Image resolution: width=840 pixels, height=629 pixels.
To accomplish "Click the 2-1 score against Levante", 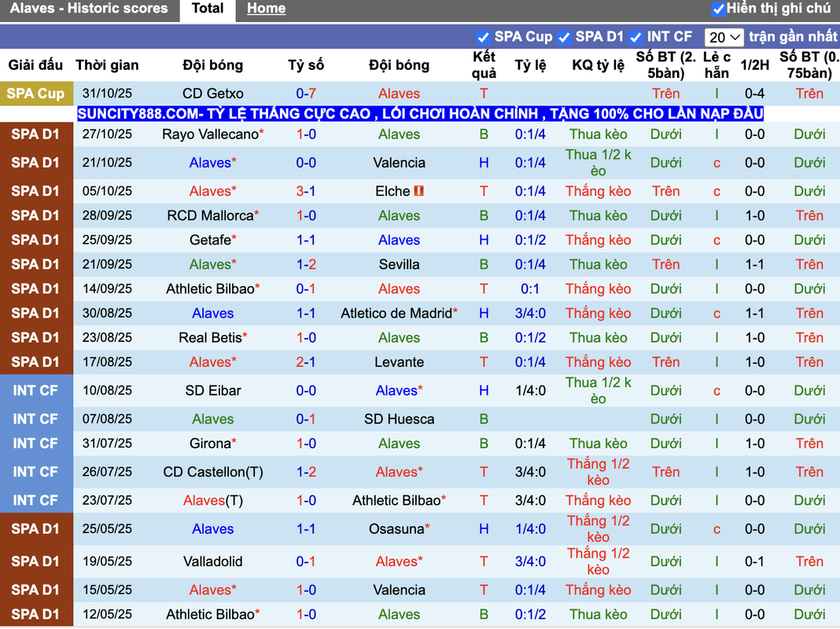I will click(x=306, y=362).
